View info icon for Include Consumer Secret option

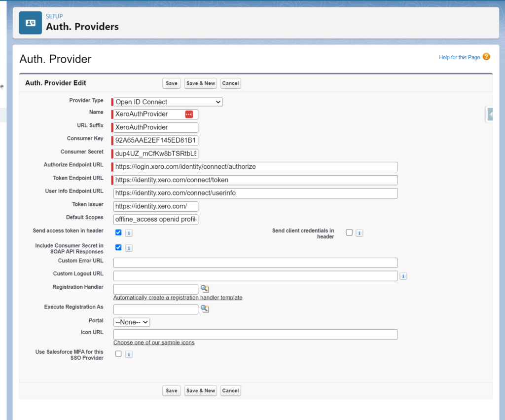pyautogui.click(x=129, y=247)
